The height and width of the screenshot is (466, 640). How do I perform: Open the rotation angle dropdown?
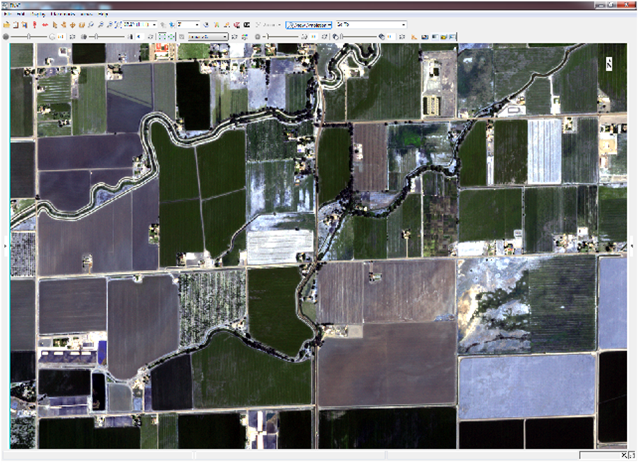click(196, 24)
